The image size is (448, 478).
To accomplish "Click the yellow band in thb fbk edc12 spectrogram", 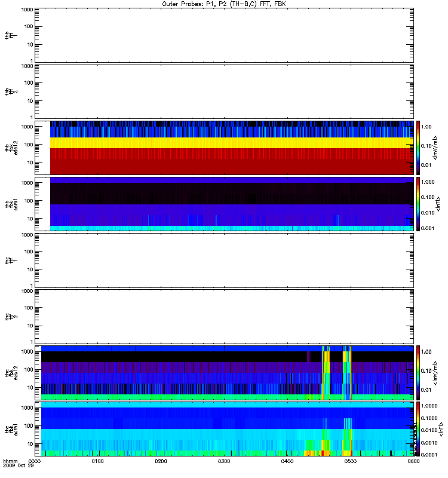I will pos(232,143).
